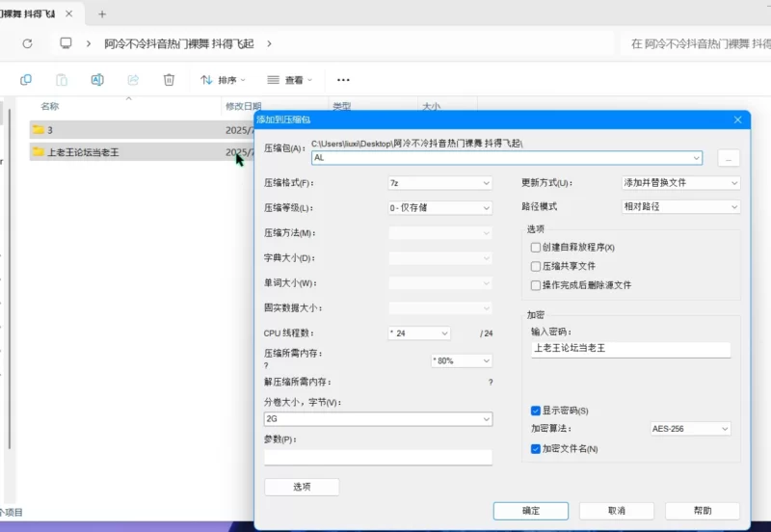771x532 pixels.
Task: Confirm with the 确定 button
Action: (x=531, y=511)
